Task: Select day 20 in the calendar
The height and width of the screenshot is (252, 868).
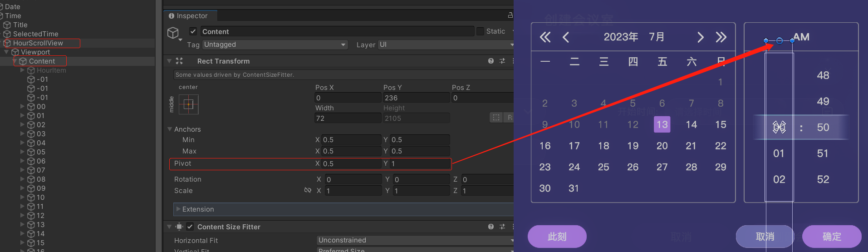Action: click(662, 146)
